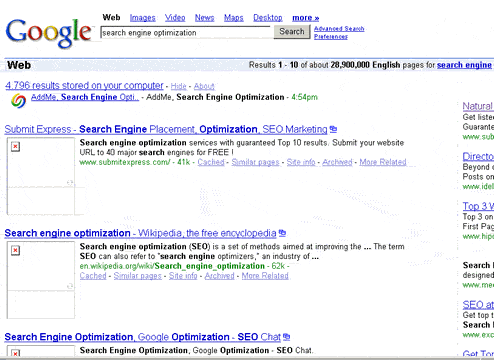Open Archived link for Submit Express
The width and height of the screenshot is (494, 360).
pyautogui.click(x=337, y=162)
